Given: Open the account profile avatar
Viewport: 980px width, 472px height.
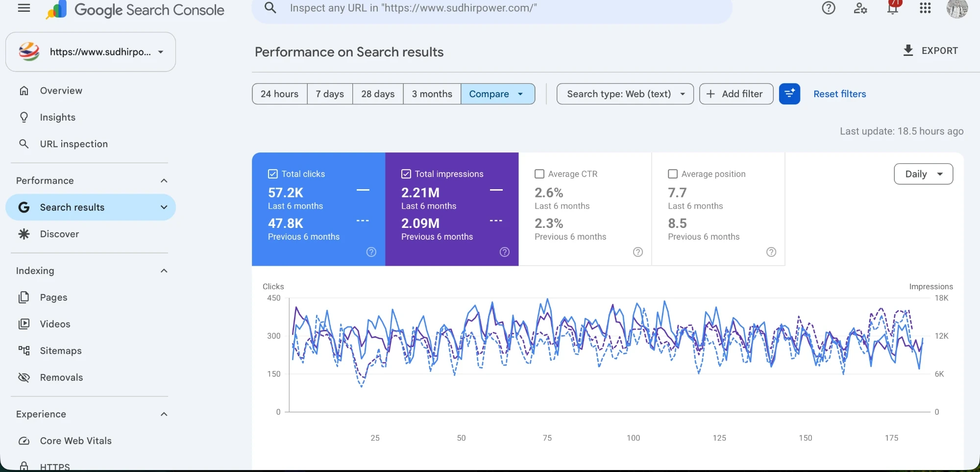Looking at the screenshot, I should point(957,8).
